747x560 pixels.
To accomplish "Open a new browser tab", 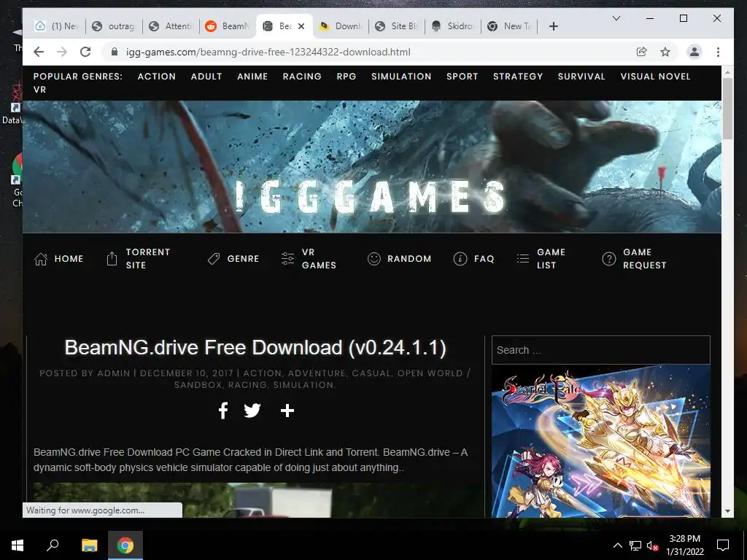I will pyautogui.click(x=553, y=26).
